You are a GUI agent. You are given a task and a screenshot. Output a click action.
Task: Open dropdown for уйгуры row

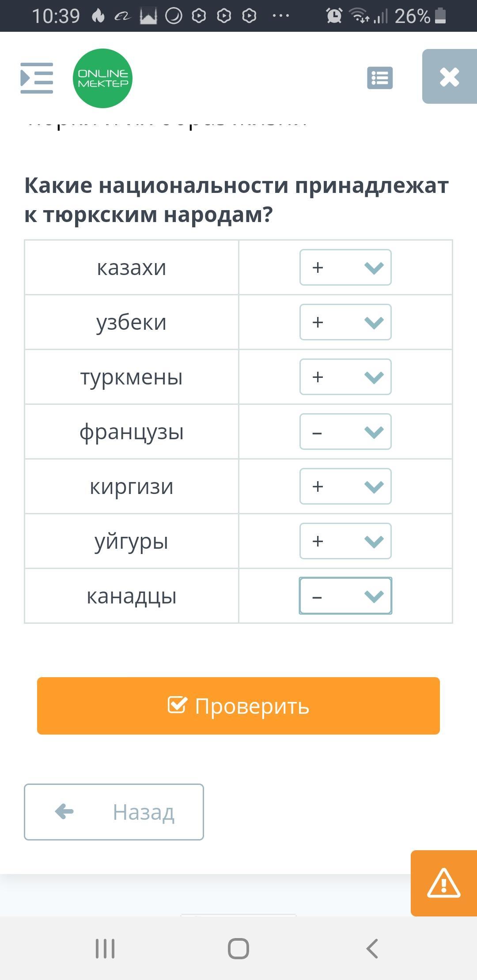pyautogui.click(x=345, y=541)
